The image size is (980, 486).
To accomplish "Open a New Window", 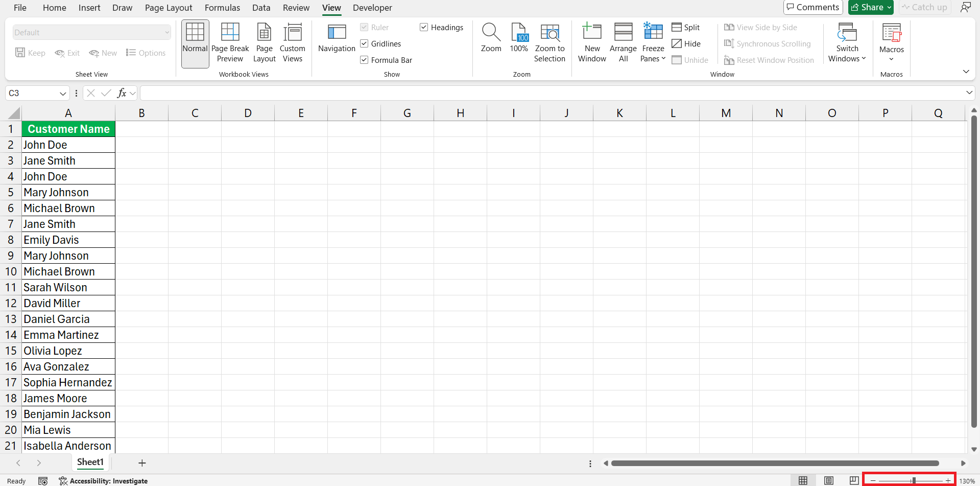I will point(592,43).
